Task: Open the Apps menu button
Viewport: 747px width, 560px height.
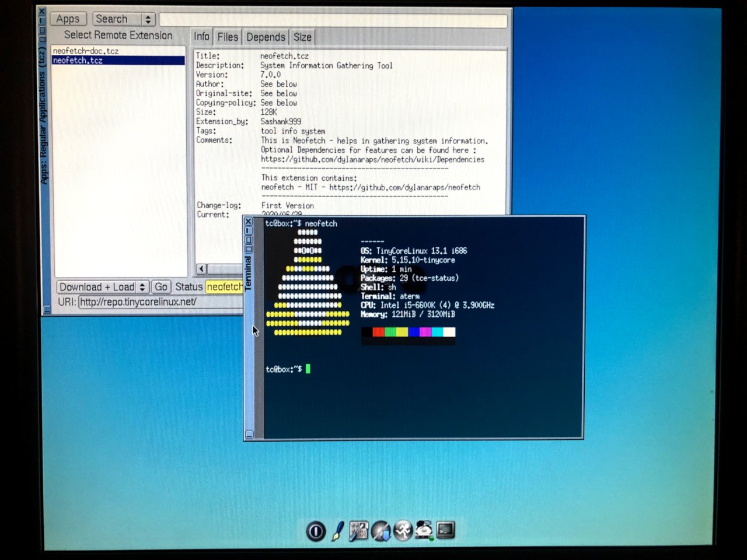Action: tap(68, 19)
